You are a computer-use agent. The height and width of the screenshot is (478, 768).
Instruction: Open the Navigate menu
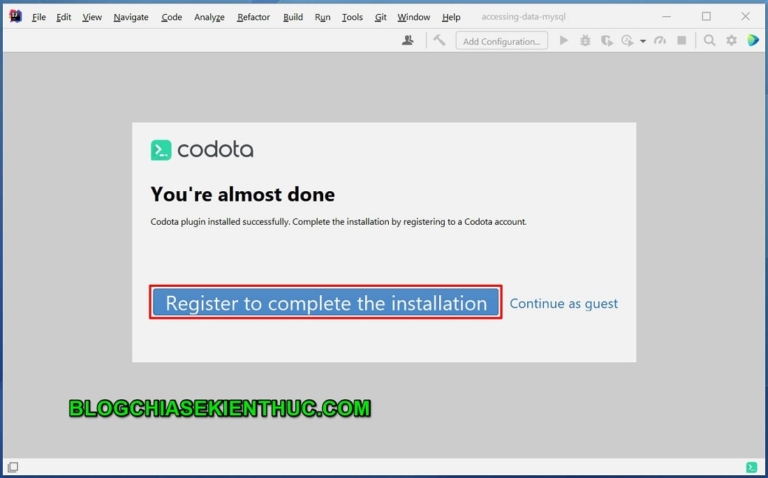click(131, 17)
